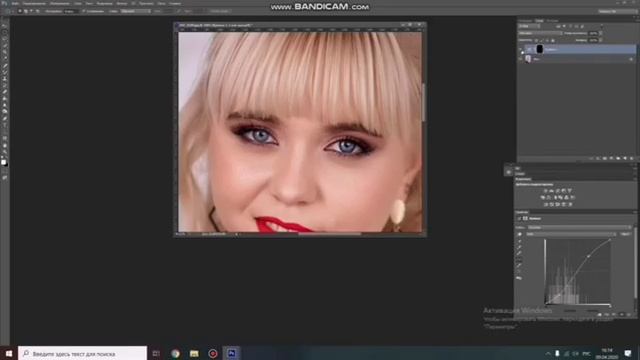Select the Clone Stamp tool

coord(4,79)
